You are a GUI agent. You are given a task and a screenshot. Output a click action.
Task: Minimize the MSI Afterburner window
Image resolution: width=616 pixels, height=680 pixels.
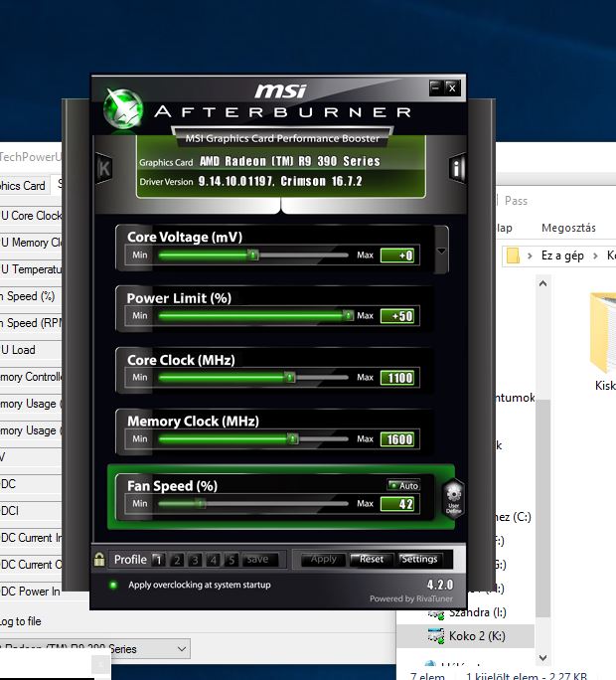(x=436, y=88)
